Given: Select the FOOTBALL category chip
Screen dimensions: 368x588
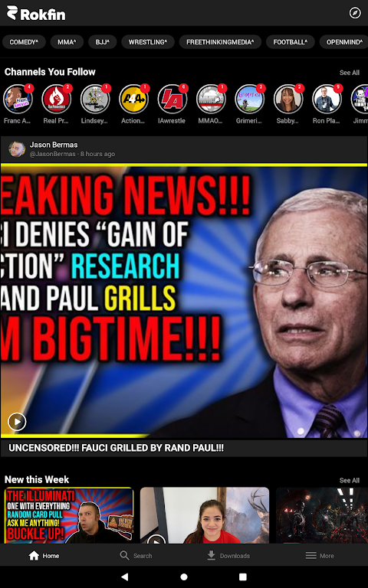Looking at the screenshot, I should coord(291,42).
